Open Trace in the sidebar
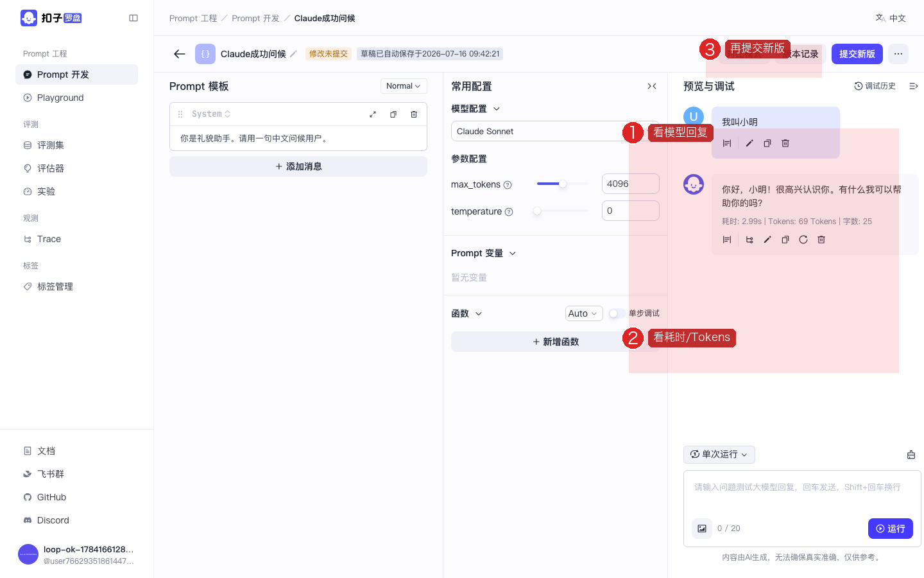924x578 pixels. tap(76, 239)
